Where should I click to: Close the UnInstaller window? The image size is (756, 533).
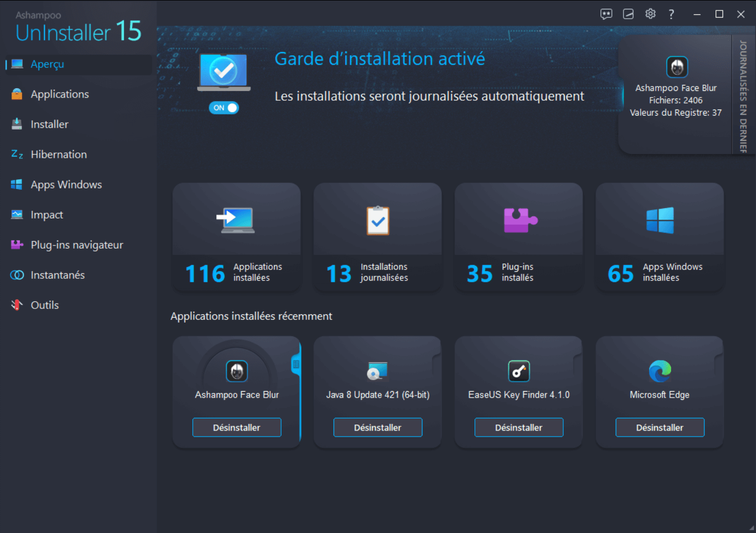point(741,14)
